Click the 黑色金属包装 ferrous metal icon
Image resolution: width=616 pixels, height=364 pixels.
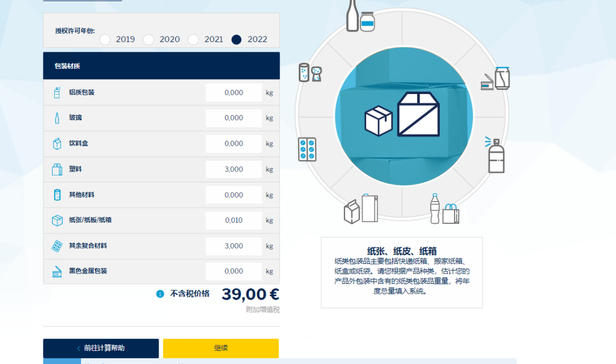coord(56,271)
